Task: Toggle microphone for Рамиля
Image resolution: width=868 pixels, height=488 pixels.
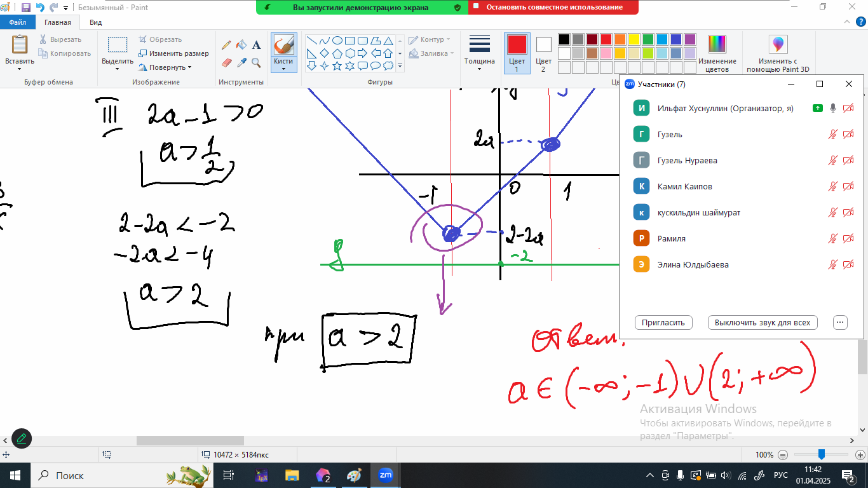Action: point(833,239)
